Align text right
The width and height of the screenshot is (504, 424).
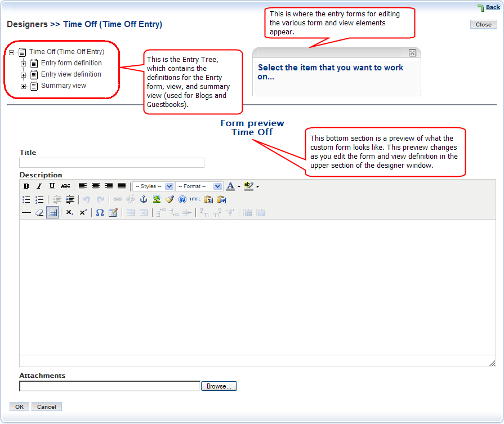(109, 186)
